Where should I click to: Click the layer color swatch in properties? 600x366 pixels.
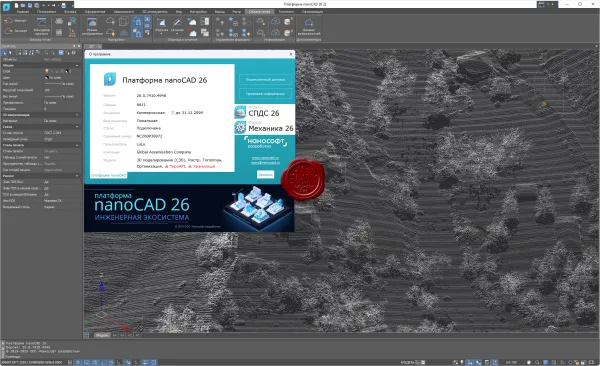(67, 71)
